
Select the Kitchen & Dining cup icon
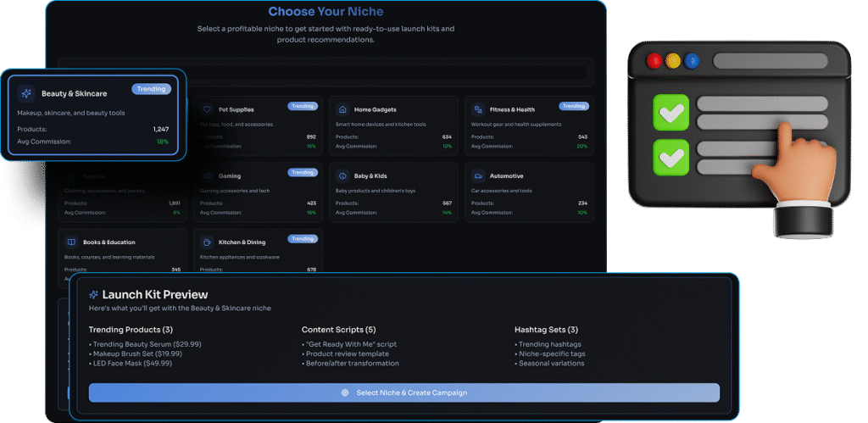pos(207,242)
